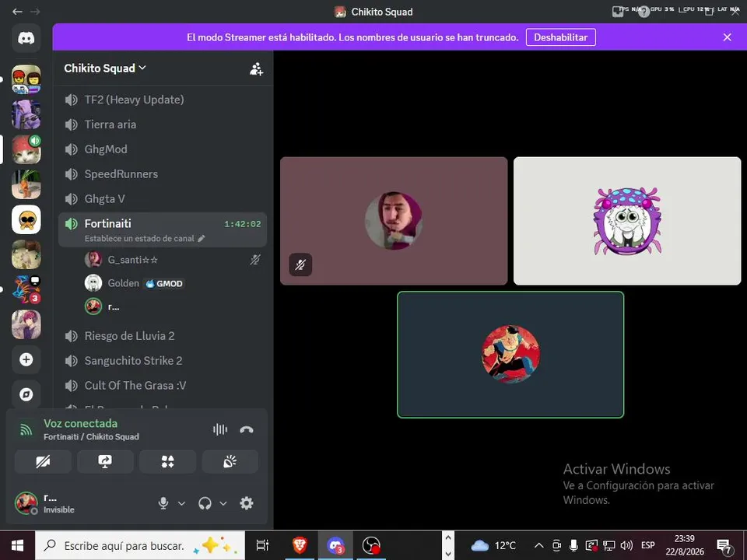The height and width of the screenshot is (560, 747).
Task: Open Discord direct messages home
Action: [x=26, y=38]
